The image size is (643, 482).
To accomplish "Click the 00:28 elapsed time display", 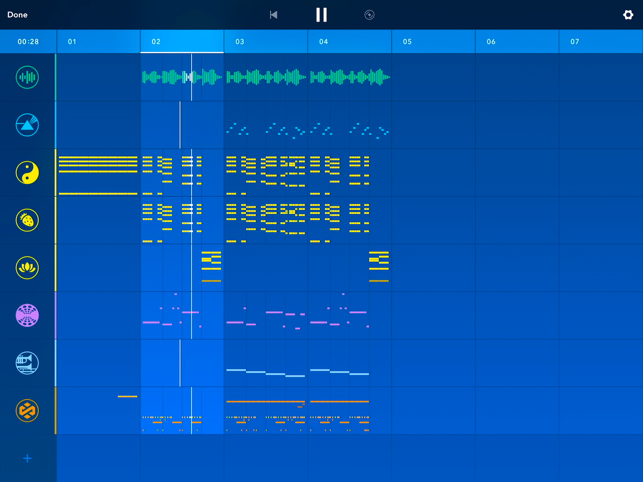I will click(x=28, y=41).
